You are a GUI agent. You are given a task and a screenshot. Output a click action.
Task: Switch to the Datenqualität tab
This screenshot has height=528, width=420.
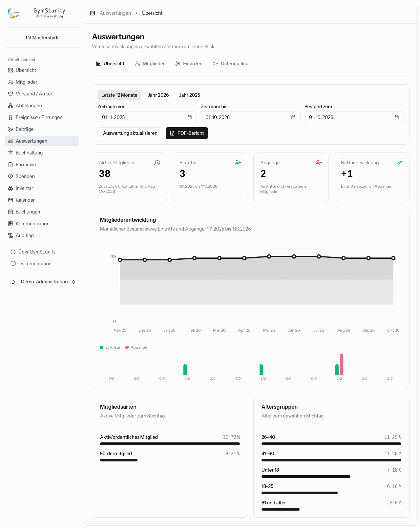[232, 64]
